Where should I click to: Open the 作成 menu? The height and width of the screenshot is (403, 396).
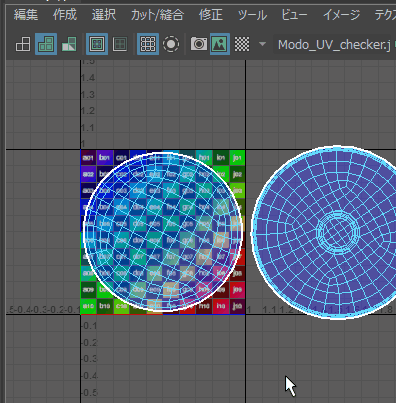(65, 15)
